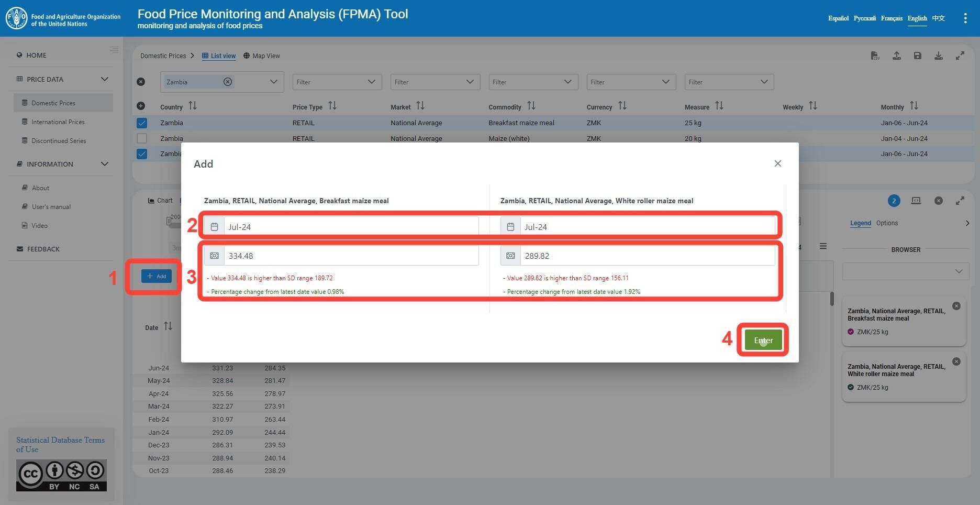Screen dimensions: 980x505
Task: Click the 289.82 price input field
Action: 648,256
